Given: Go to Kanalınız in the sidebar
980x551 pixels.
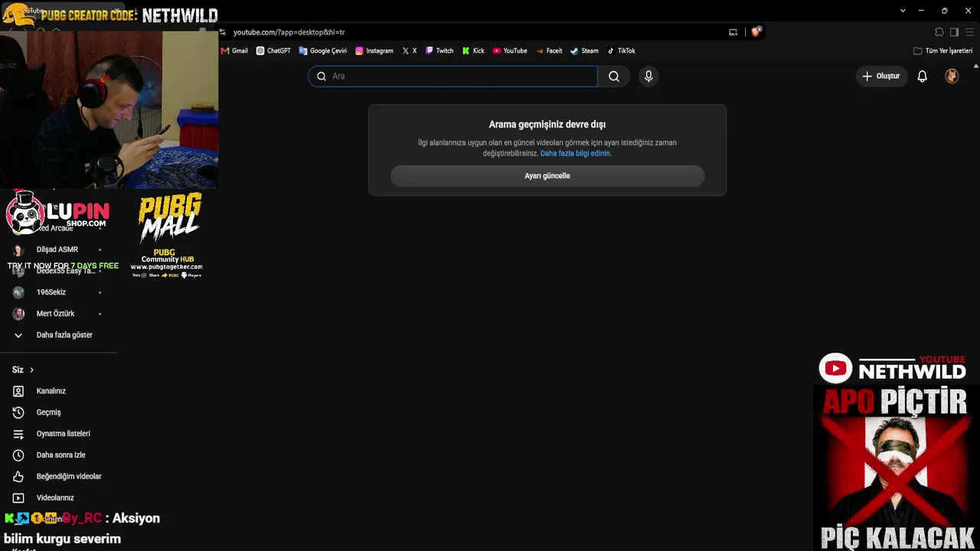Looking at the screenshot, I should (59, 391).
